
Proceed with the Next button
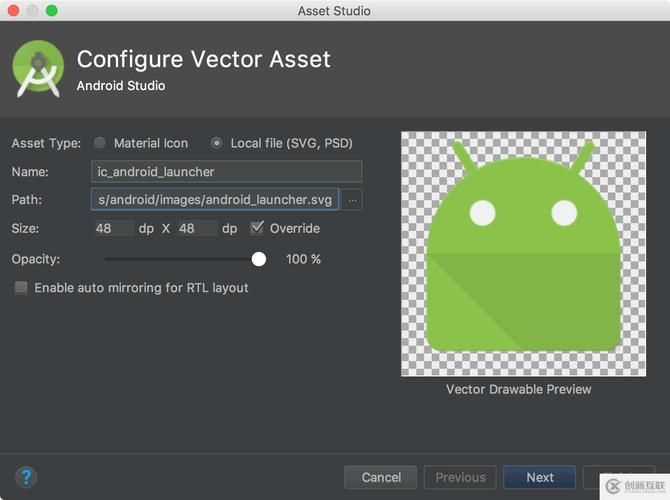tap(539, 477)
